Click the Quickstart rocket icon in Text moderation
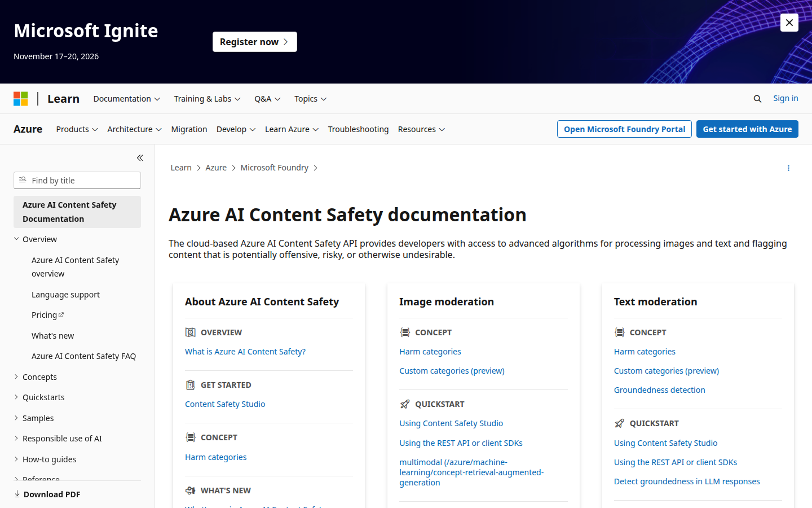812x508 pixels. pos(619,423)
